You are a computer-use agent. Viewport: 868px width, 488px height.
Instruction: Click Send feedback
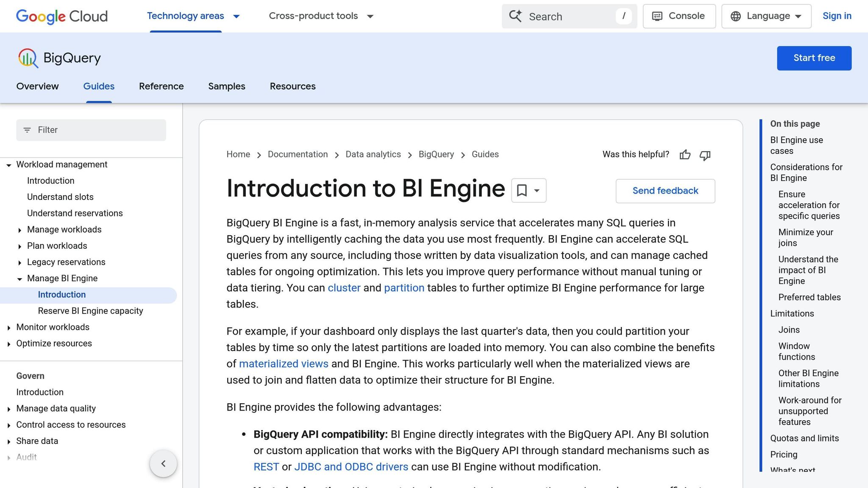(x=665, y=191)
